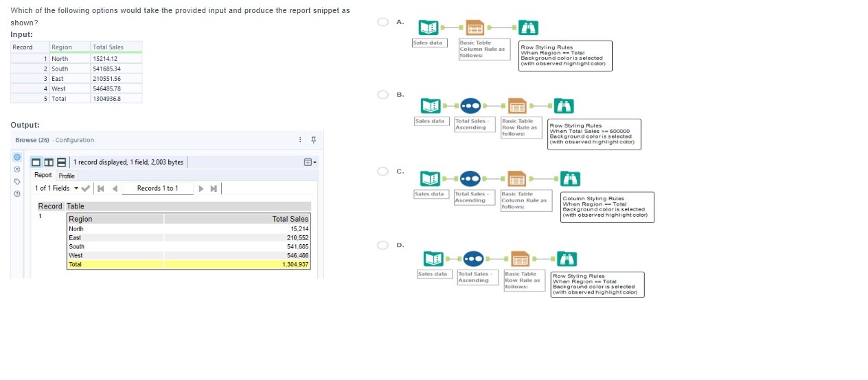
Task: Click the Configuration gear icon in the sidebar
Action: [16, 157]
